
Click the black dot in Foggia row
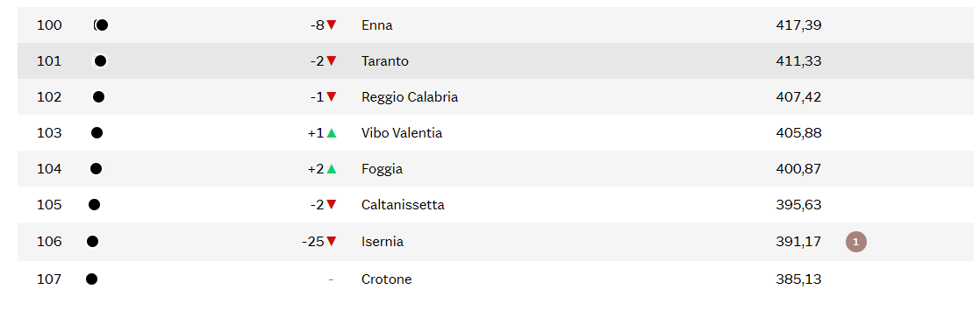[96, 168]
